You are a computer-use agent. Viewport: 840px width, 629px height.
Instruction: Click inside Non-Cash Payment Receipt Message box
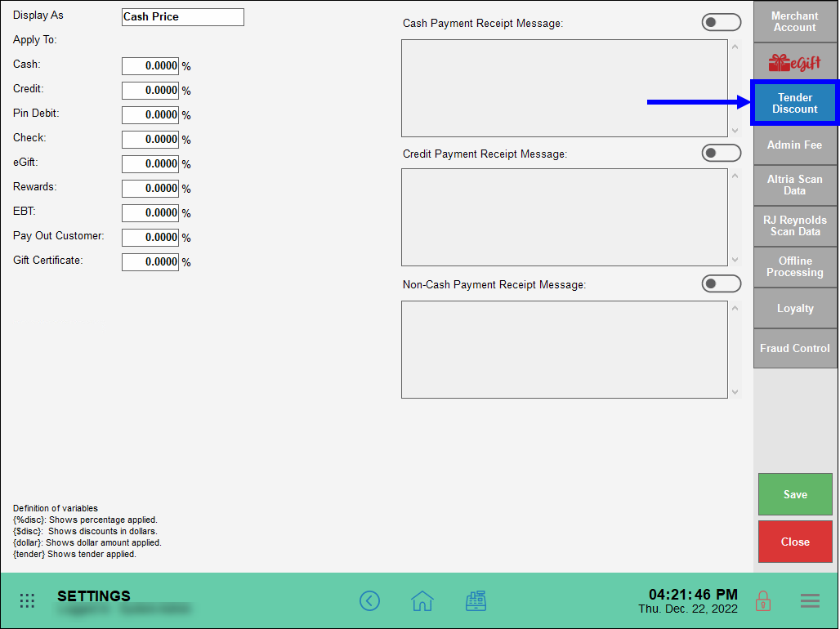565,350
